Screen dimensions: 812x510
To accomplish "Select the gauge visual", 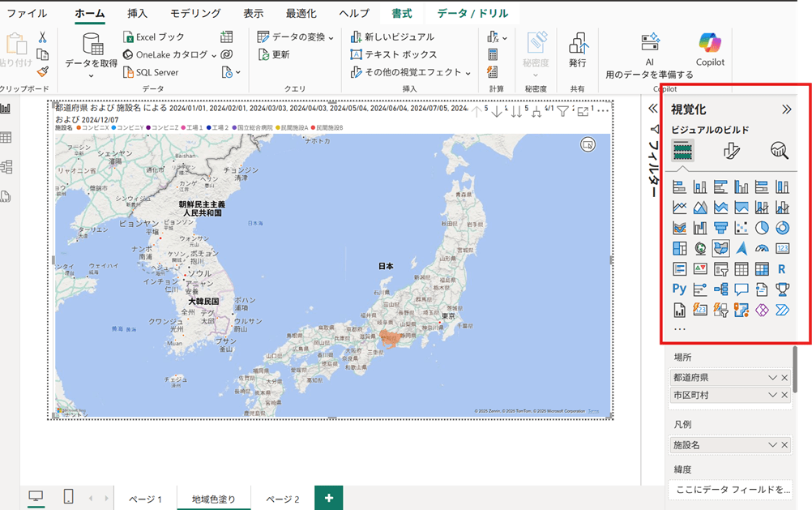I will click(762, 249).
